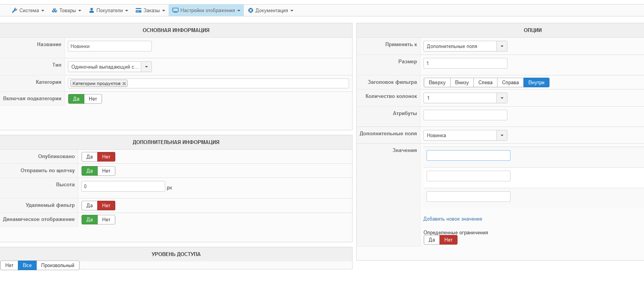644x288 pixels.
Task: Click the wrench icon beside Система
Action: [x=14, y=11]
